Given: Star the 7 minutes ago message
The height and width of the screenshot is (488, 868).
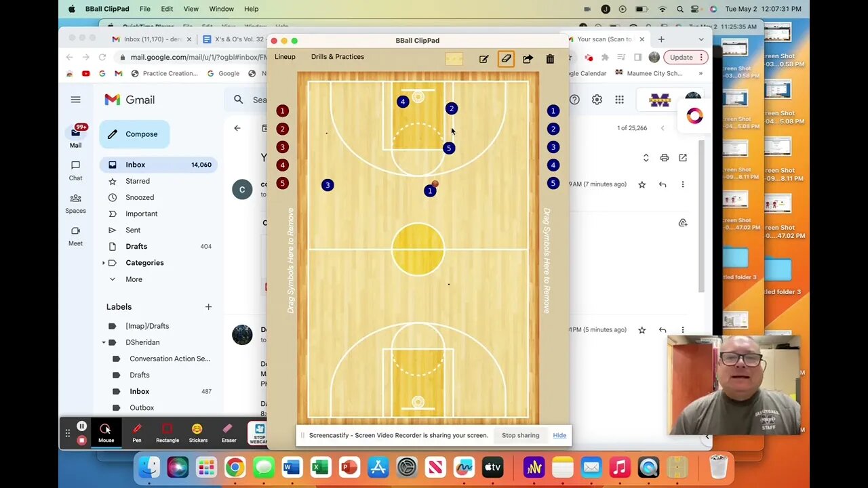Looking at the screenshot, I should pyautogui.click(x=642, y=184).
